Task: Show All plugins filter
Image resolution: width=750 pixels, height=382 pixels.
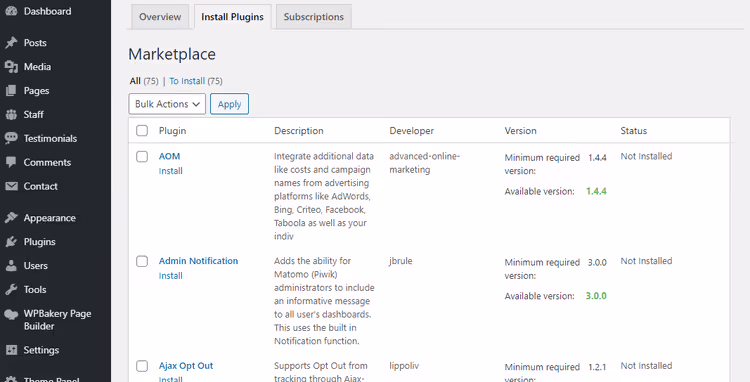Action: coord(135,81)
